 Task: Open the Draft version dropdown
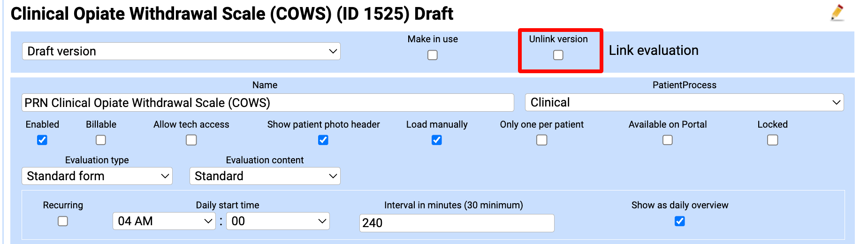pos(181,51)
